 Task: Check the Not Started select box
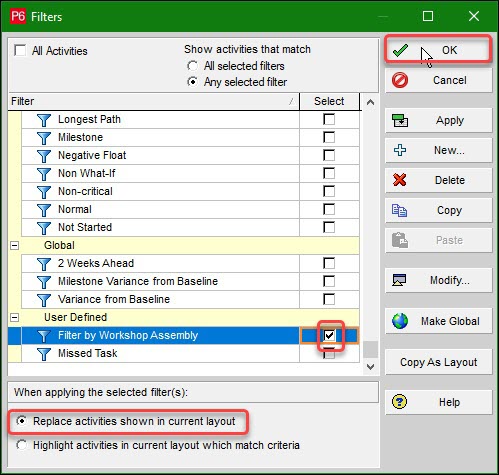coord(329,227)
